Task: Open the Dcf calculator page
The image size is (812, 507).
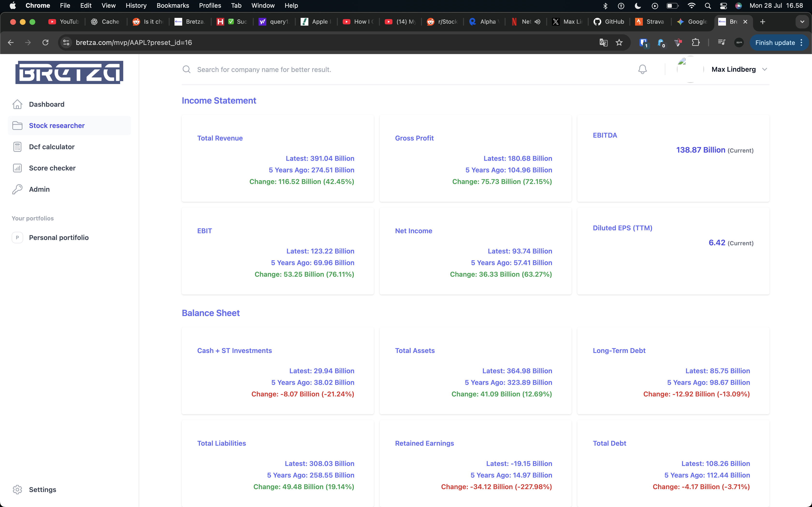Action: tap(52, 147)
